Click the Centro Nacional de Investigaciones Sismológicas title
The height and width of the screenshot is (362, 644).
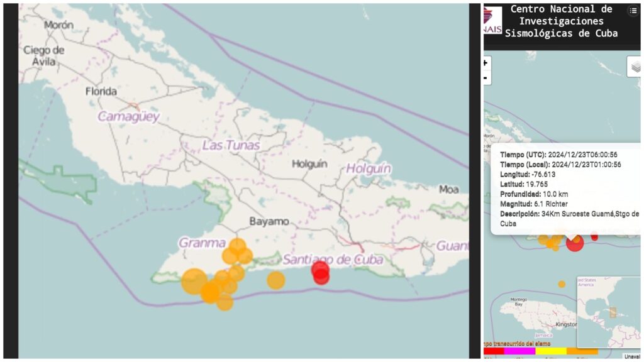[559, 21]
